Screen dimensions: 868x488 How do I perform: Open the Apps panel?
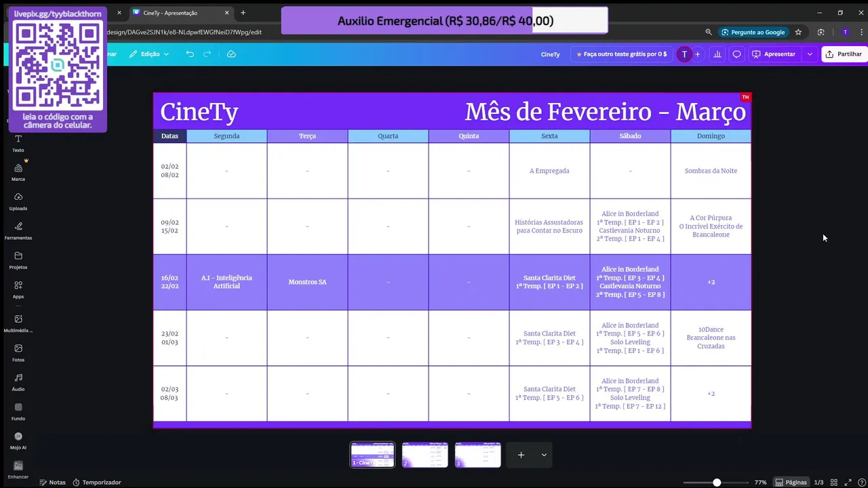[18, 289]
